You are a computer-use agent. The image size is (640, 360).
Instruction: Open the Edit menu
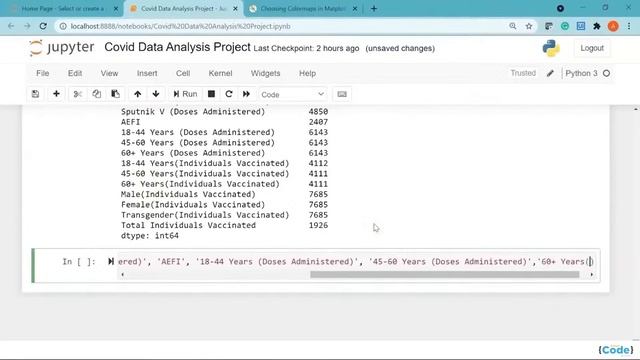click(x=75, y=73)
